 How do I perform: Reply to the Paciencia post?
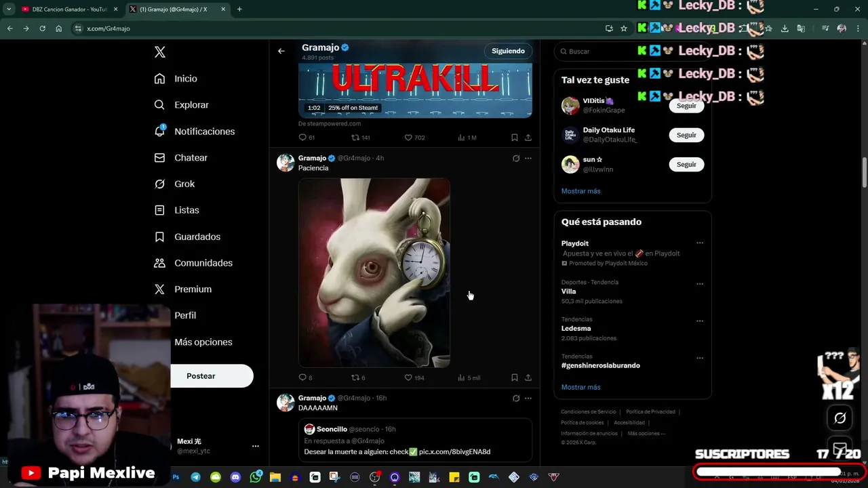305,378
